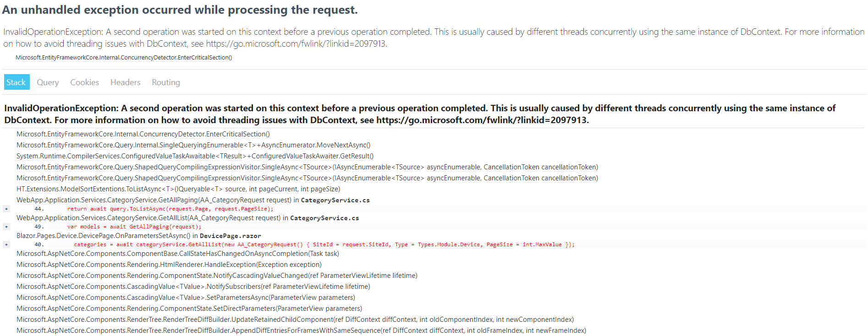Switch to the Query tab
The height and width of the screenshot is (336, 868).
(x=47, y=82)
